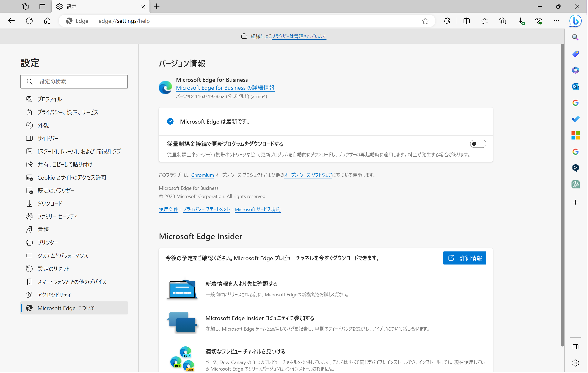Open sidebar settings gear
Viewport: 588px width, 373px height.
click(575, 363)
